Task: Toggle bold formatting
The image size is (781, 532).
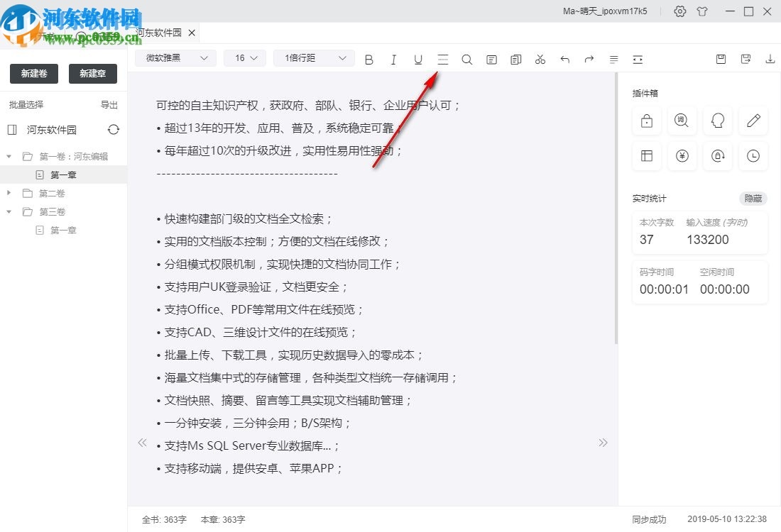Action: (x=368, y=60)
